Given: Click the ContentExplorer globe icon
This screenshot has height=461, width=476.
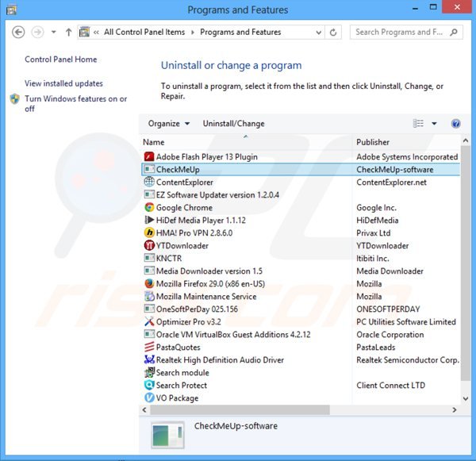Looking at the screenshot, I should [149, 182].
